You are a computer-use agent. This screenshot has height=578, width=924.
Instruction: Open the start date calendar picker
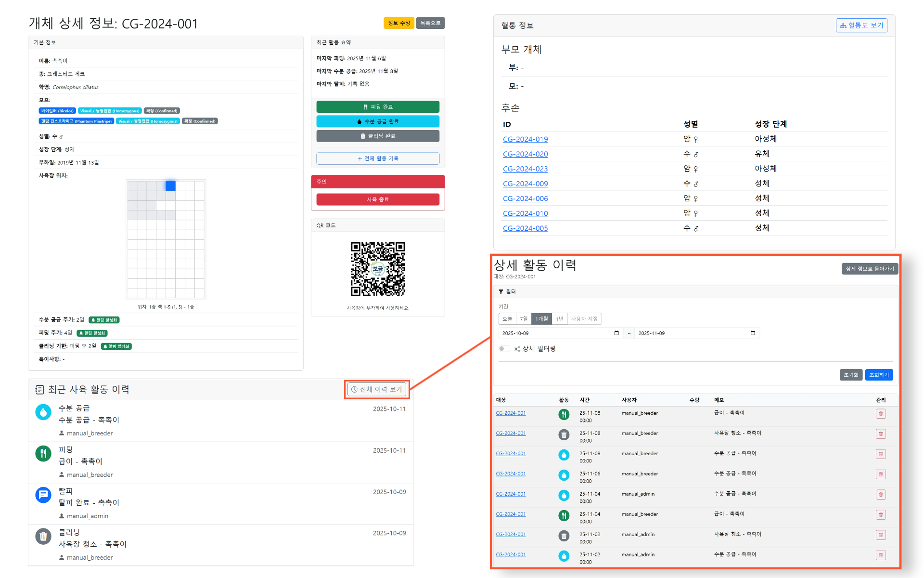616,333
